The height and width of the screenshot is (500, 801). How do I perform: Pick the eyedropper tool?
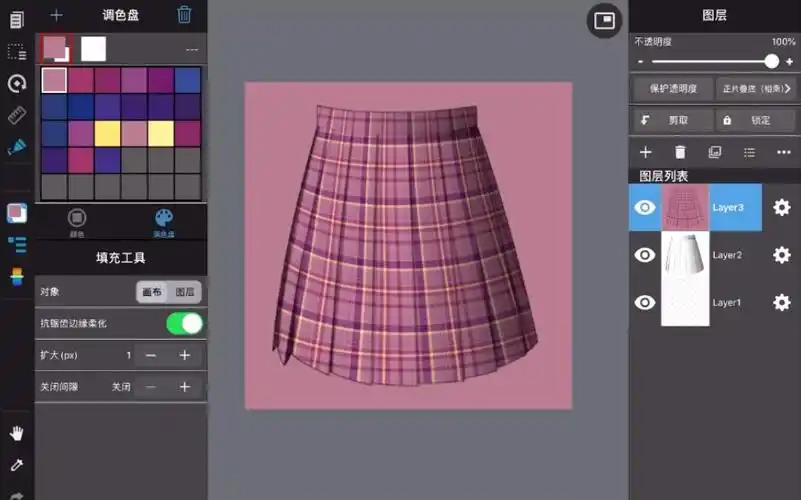click(x=16, y=465)
